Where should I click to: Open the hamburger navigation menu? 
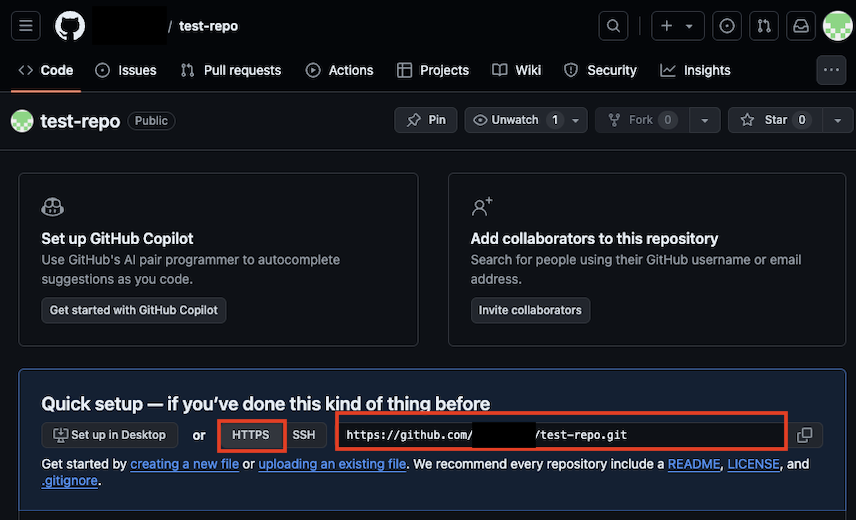pos(26,26)
